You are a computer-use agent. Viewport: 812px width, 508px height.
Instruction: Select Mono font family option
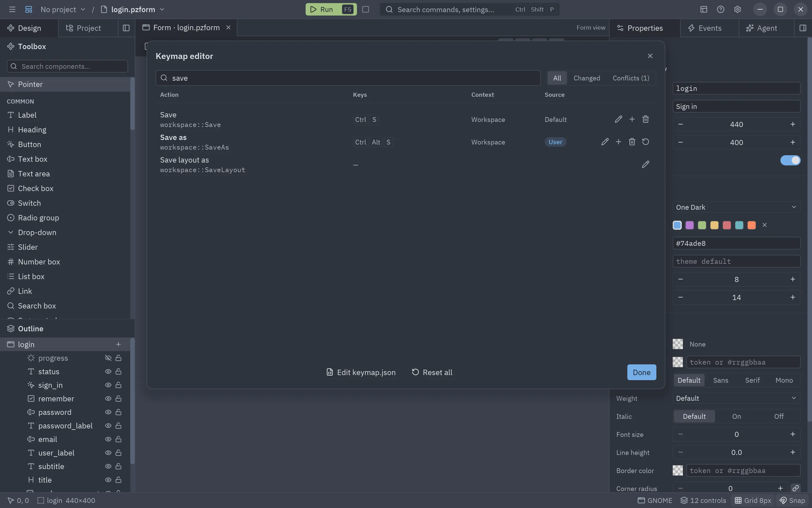pyautogui.click(x=784, y=380)
